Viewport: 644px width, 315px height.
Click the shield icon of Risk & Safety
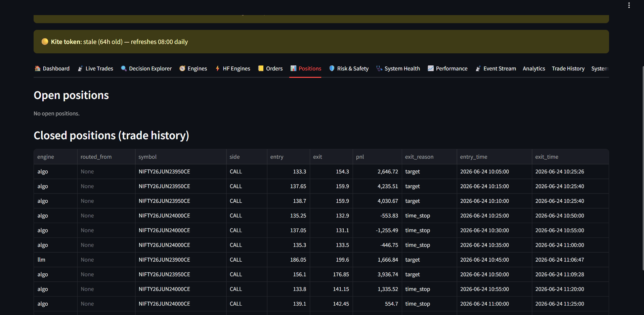pos(332,68)
